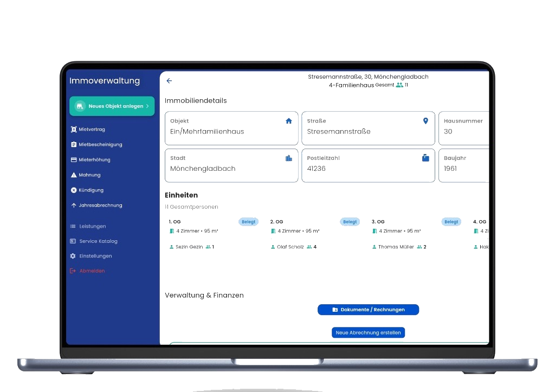Click the Neues Objekt anlegen button
555x392 pixels.
tap(112, 106)
